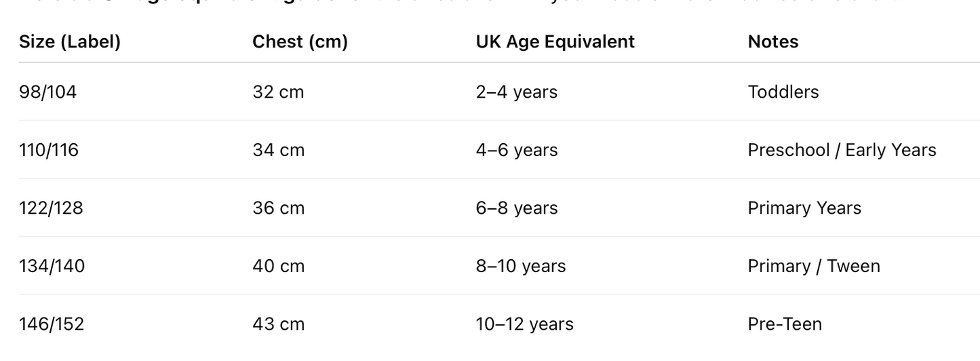
Task: Click the 2–4 years age cell
Action: pyautogui.click(x=516, y=92)
